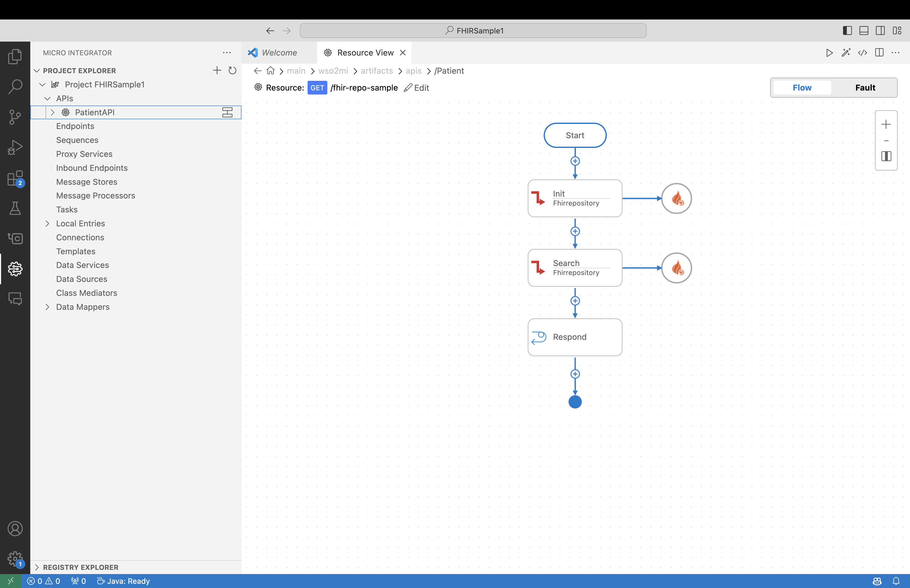This screenshot has width=910, height=588.
Task: Switch to Fault view
Action: pyautogui.click(x=865, y=87)
